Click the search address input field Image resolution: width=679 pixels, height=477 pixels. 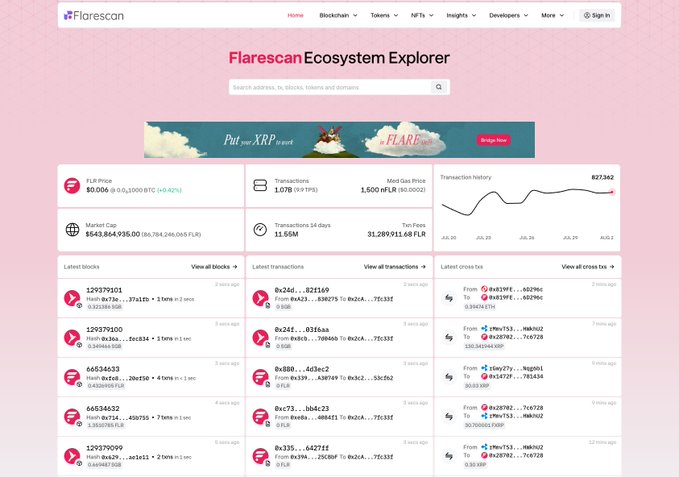click(330, 87)
